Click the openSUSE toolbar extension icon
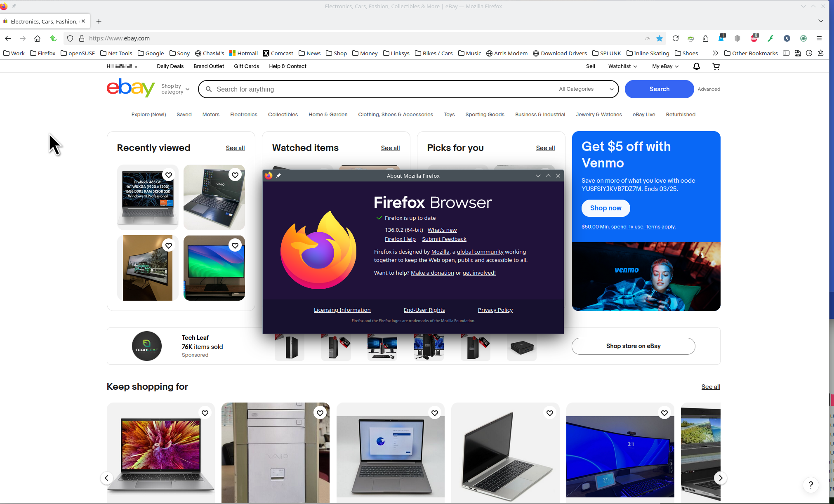 [690, 38]
